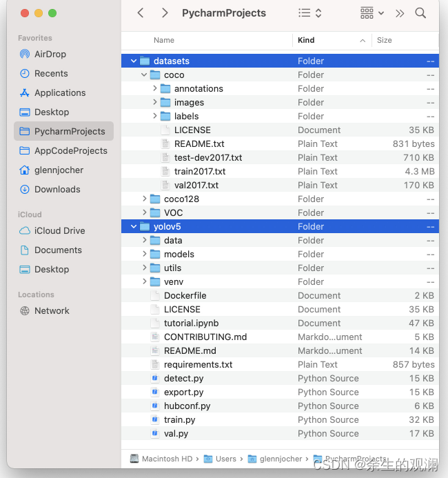Click the val.py Python file icon

(155, 433)
